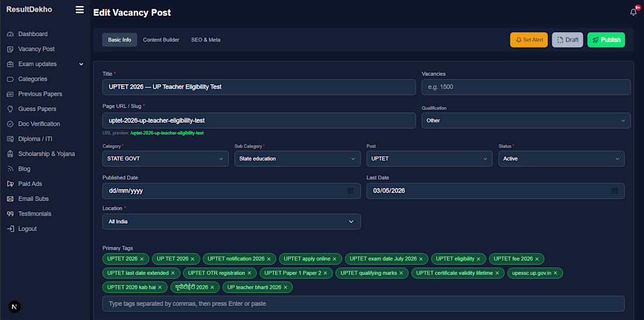This screenshot has height=320, width=644.
Task: Click the round N logo badge
Action: coord(15,307)
